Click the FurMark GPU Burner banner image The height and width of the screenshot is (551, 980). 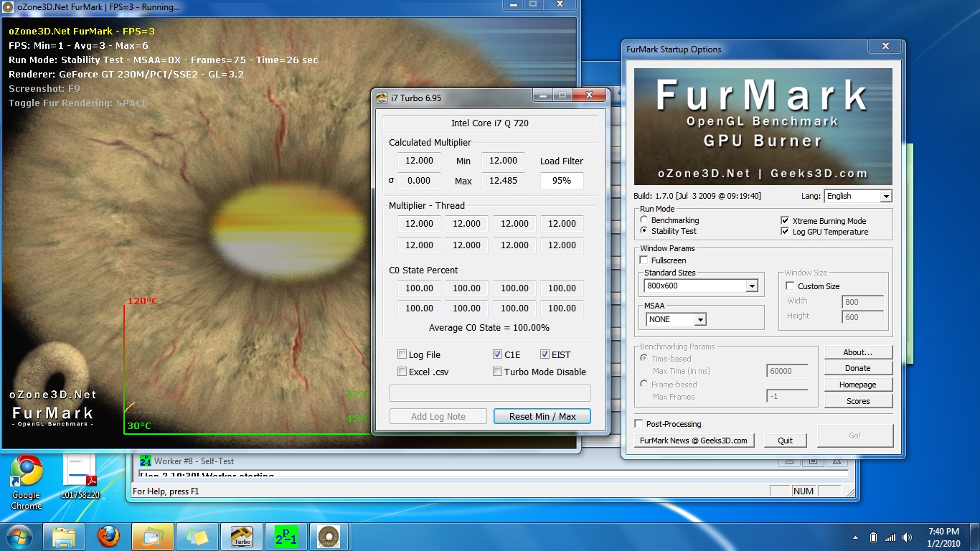[763, 126]
